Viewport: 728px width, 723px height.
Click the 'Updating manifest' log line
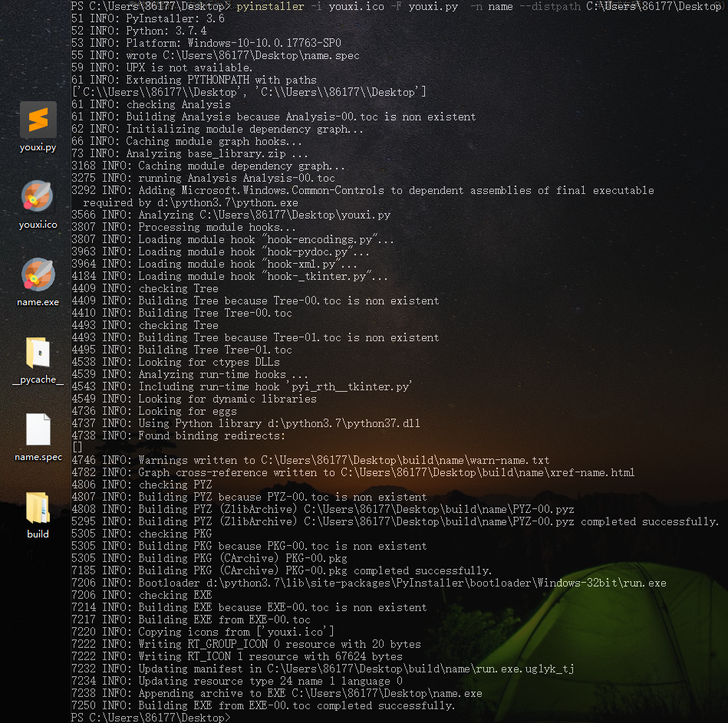[x=323, y=669]
